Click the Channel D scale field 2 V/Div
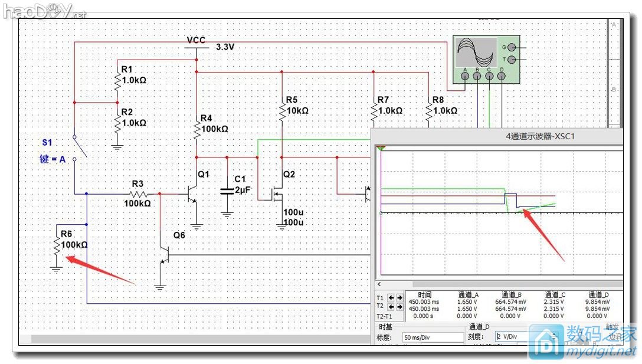Image resolution: width=642 pixels, height=364 pixels. (510, 337)
